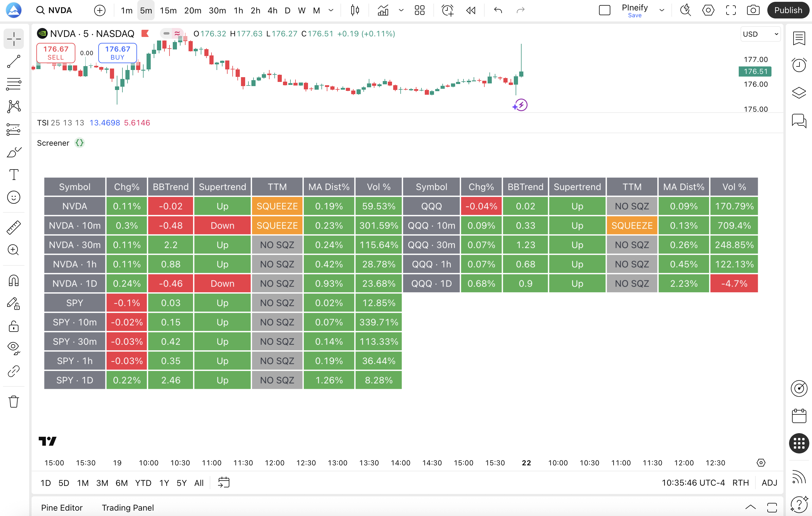This screenshot has height=516, width=812.
Task: Create an alert using alarm clock icon
Action: (447, 10)
